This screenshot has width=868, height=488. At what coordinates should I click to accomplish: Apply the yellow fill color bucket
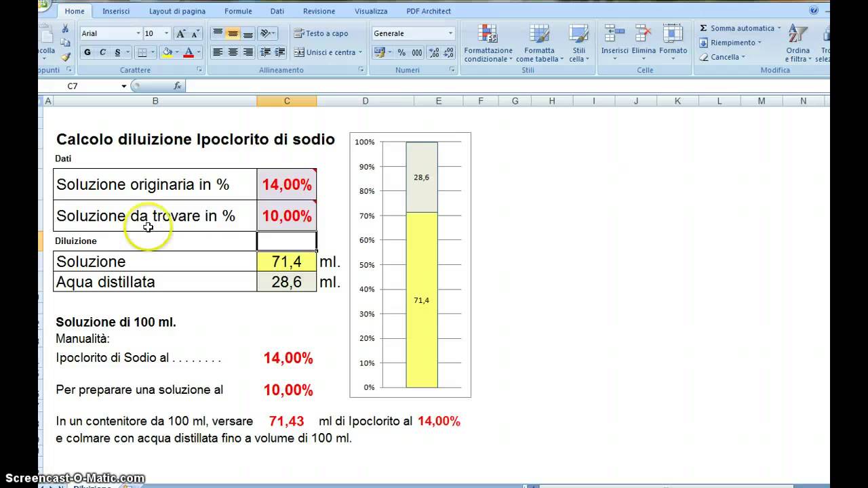pyautogui.click(x=167, y=52)
